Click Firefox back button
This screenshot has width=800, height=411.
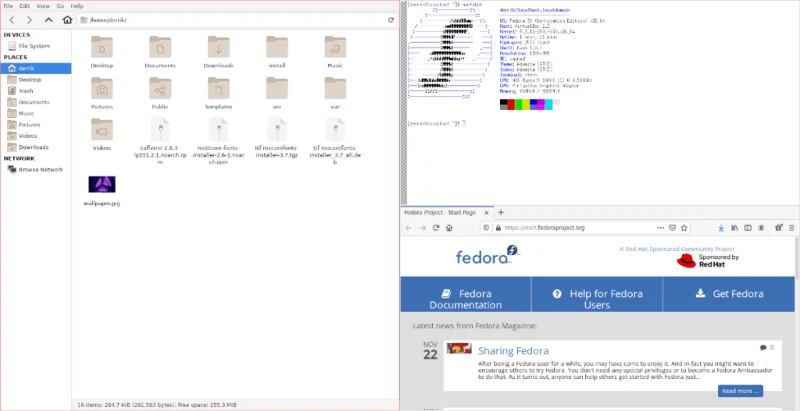pos(409,228)
